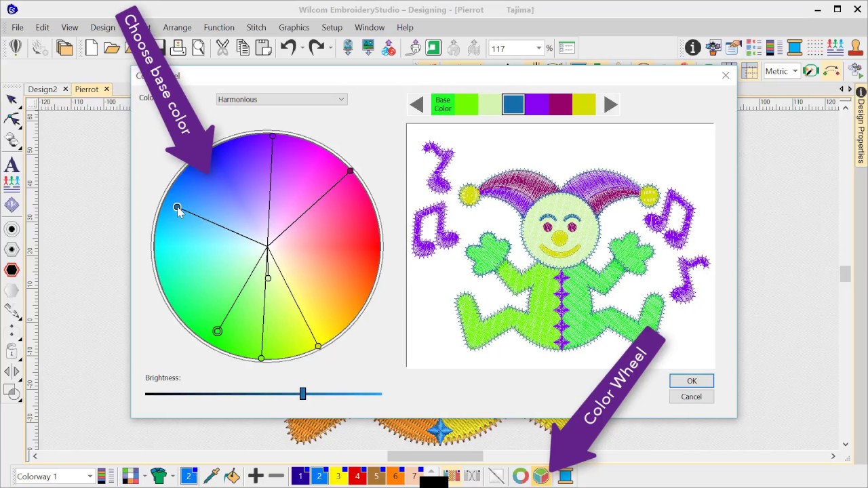The image size is (868, 488).
Task: Print the design using the printer icon
Action: 178,47
